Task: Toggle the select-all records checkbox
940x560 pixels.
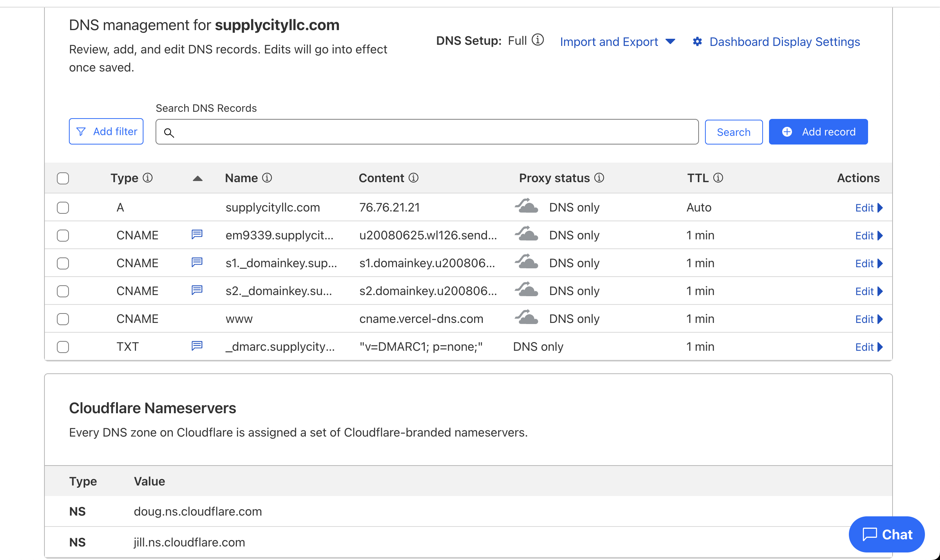Action: pyautogui.click(x=63, y=178)
